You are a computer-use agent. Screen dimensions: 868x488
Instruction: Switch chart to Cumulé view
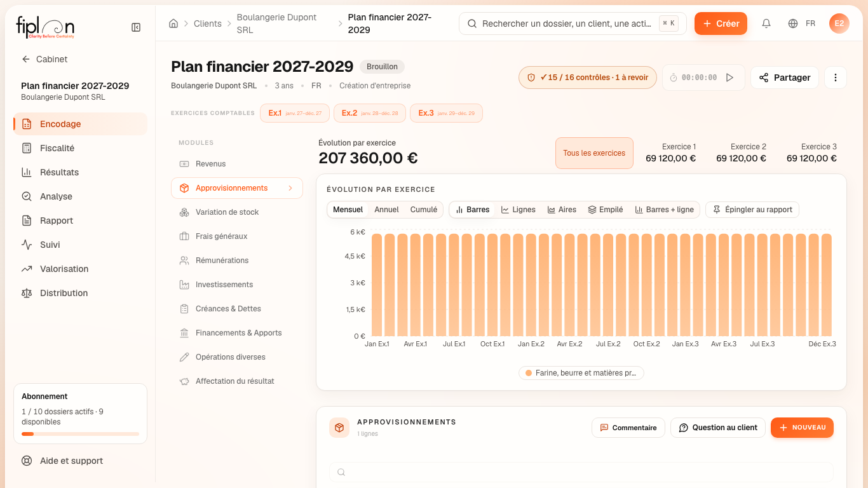(424, 210)
